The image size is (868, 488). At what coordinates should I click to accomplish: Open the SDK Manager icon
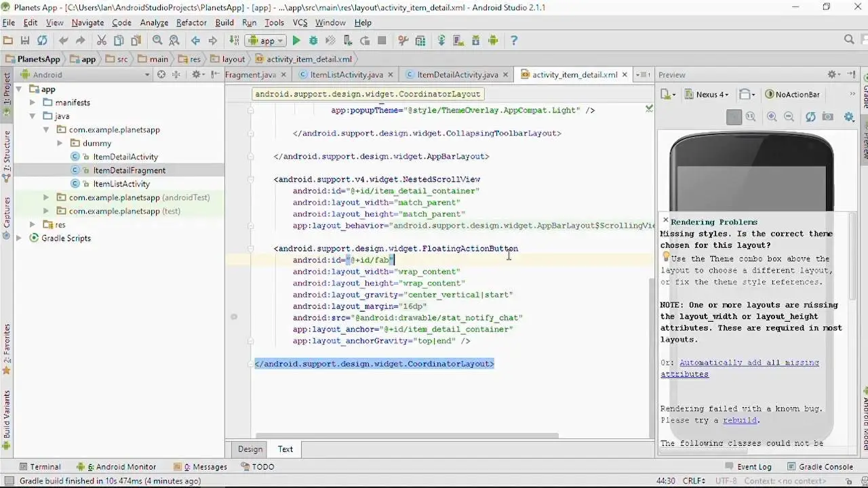pyautogui.click(x=475, y=41)
